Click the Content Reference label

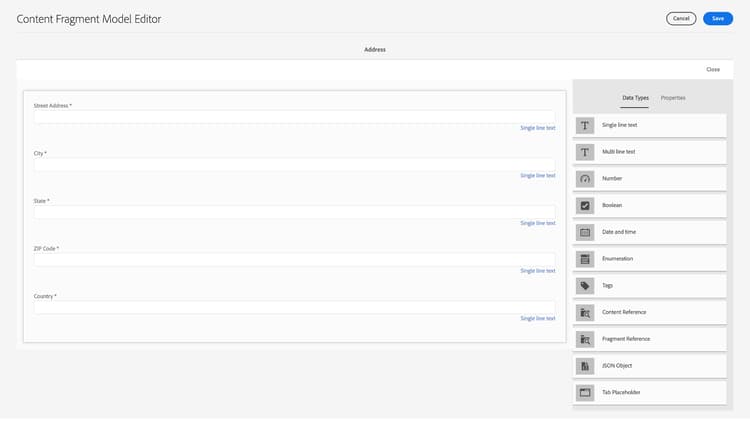pyautogui.click(x=624, y=313)
